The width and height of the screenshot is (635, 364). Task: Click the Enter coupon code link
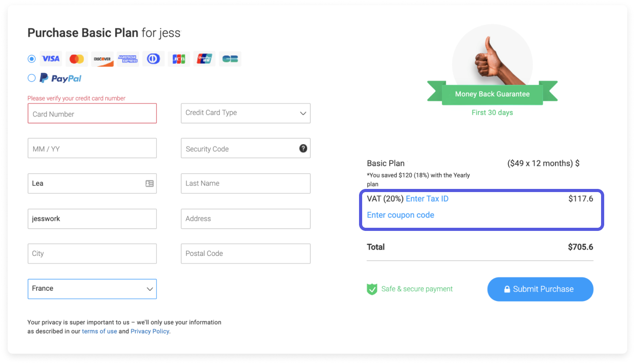click(401, 215)
